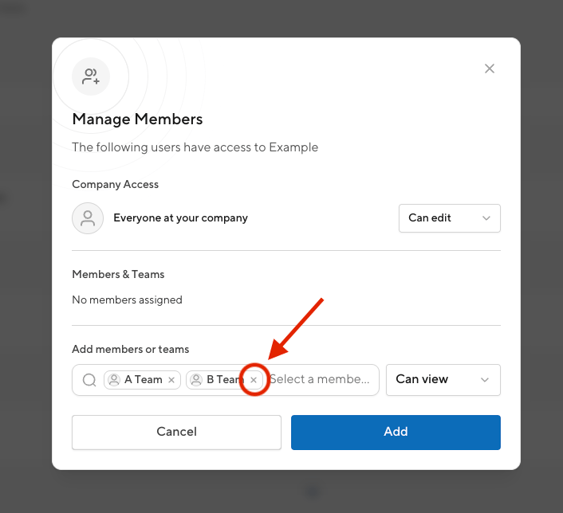563x513 pixels.
Task: Close the Manage Members dialog
Action: click(489, 69)
